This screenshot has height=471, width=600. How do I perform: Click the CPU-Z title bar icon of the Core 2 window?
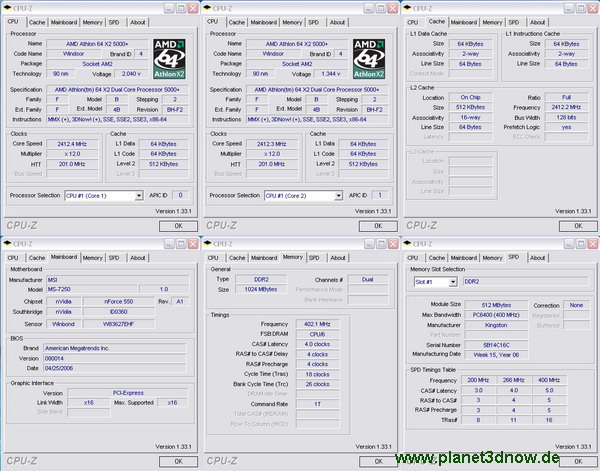[207, 8]
